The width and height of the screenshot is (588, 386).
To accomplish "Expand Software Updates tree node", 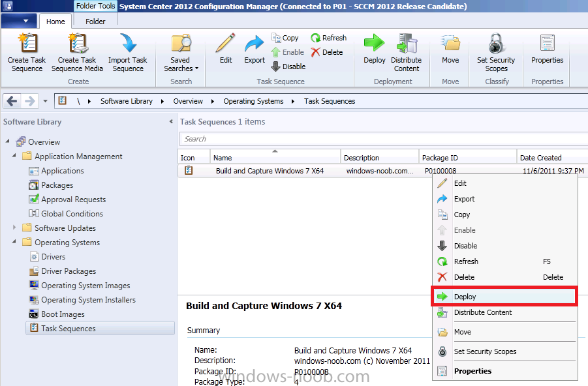I will pyautogui.click(x=14, y=227).
